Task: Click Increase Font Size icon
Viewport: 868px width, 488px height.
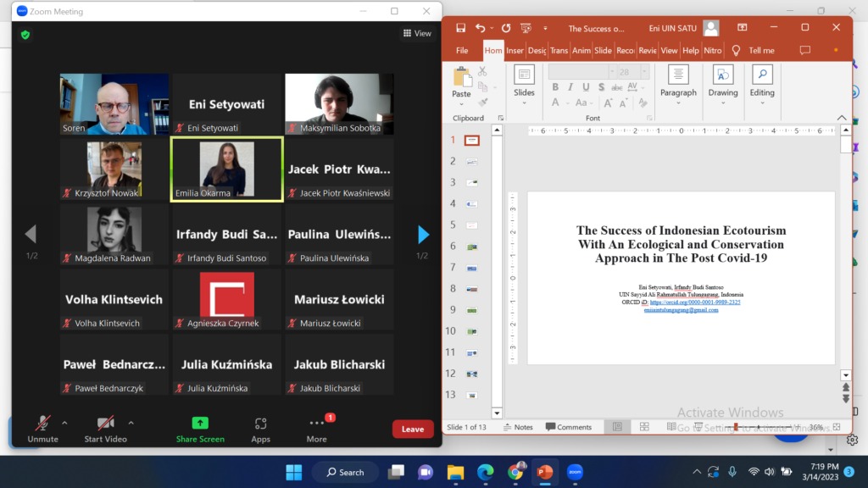Action: click(608, 103)
